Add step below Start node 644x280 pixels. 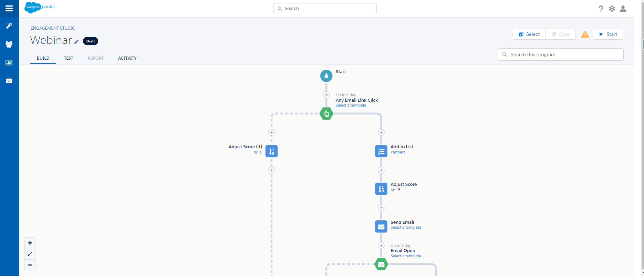pos(326,95)
